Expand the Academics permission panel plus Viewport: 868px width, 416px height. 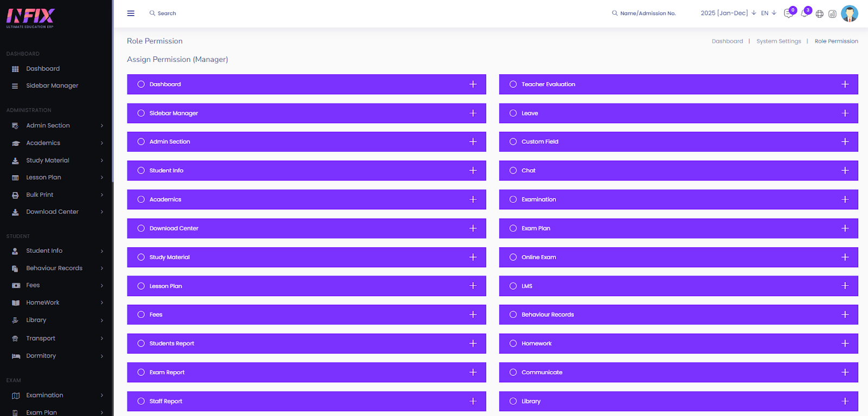pyautogui.click(x=473, y=199)
